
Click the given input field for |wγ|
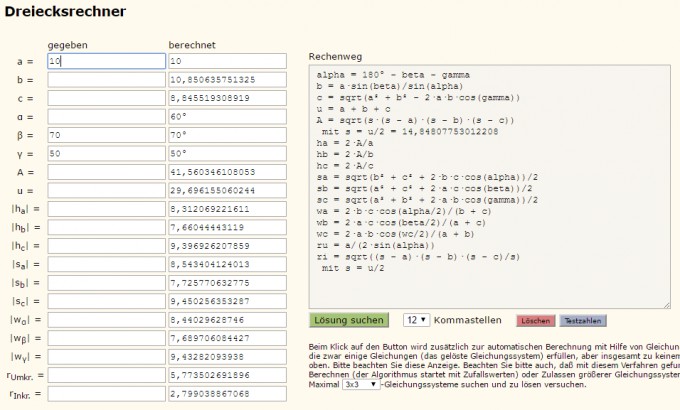pyautogui.click(x=106, y=357)
